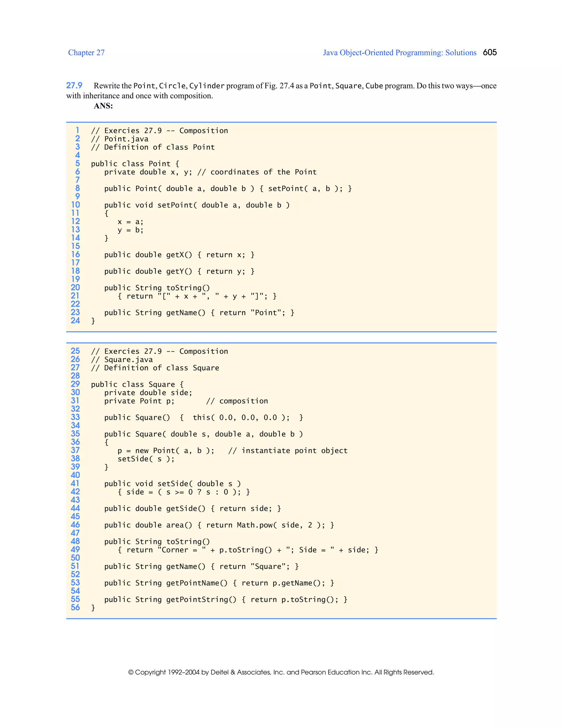Click the Point constructor on line 8
563x728 pixels.
pos(228,189)
